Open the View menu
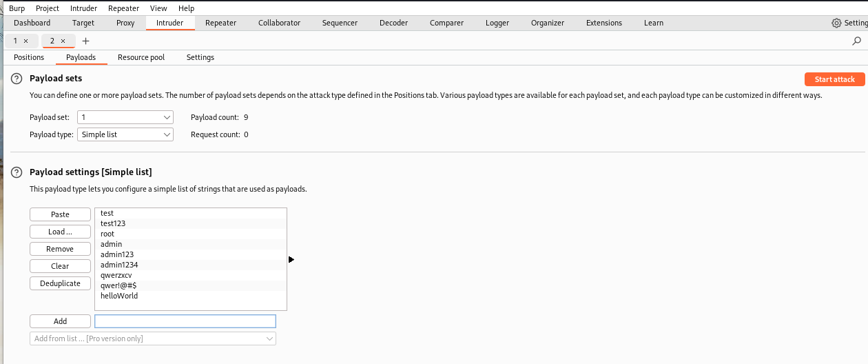The height and width of the screenshot is (364, 868). coord(158,8)
